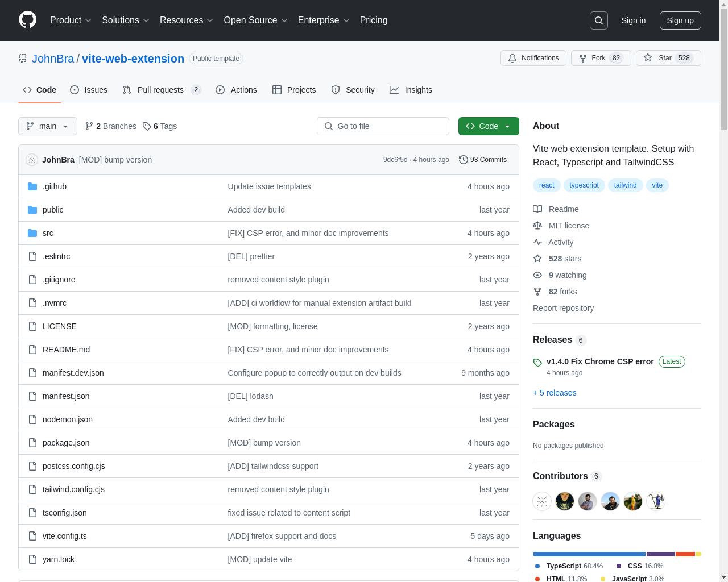Select the Code tab
Viewport: 728px width, 582px height.
(39, 90)
